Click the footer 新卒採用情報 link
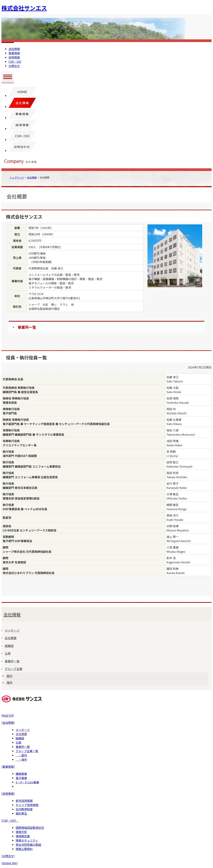This screenshot has width=213, height=868. (24, 801)
